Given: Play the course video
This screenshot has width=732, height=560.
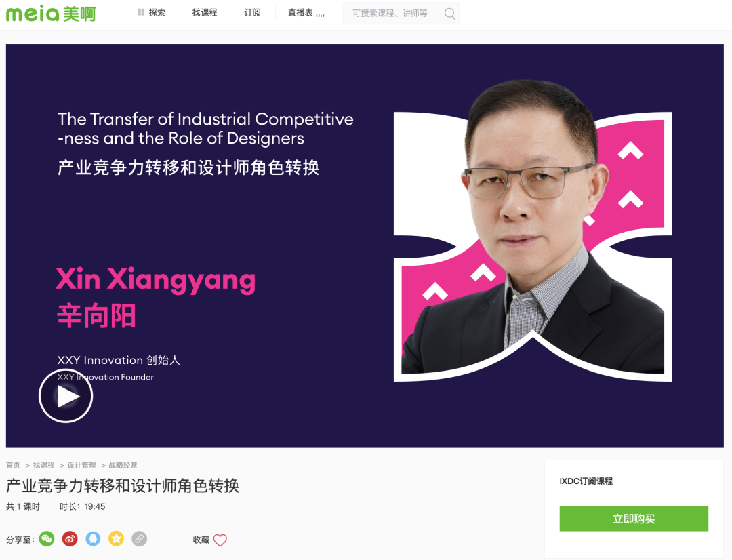Looking at the screenshot, I should coord(66,396).
